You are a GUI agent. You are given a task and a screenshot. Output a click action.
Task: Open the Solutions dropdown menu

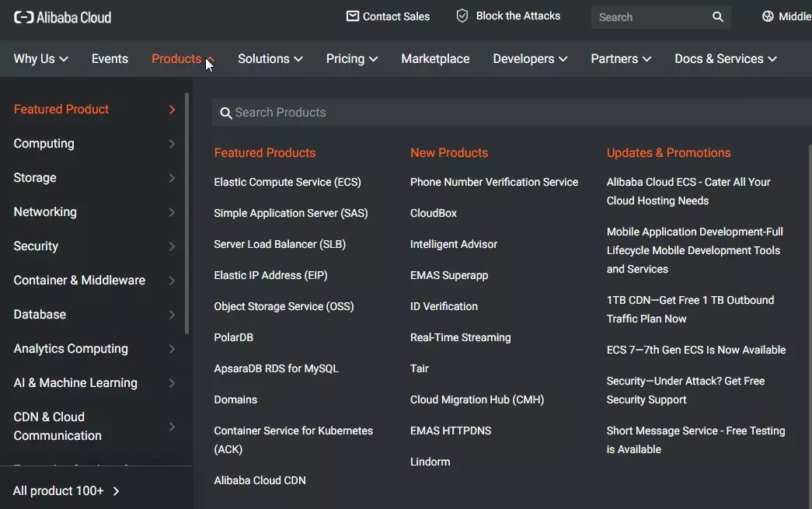[270, 58]
